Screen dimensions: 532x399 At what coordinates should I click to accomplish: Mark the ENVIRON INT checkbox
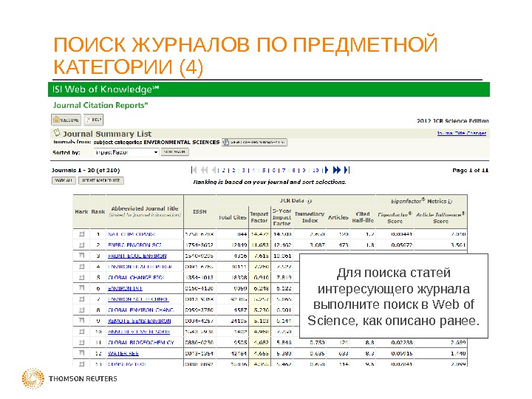click(81, 288)
